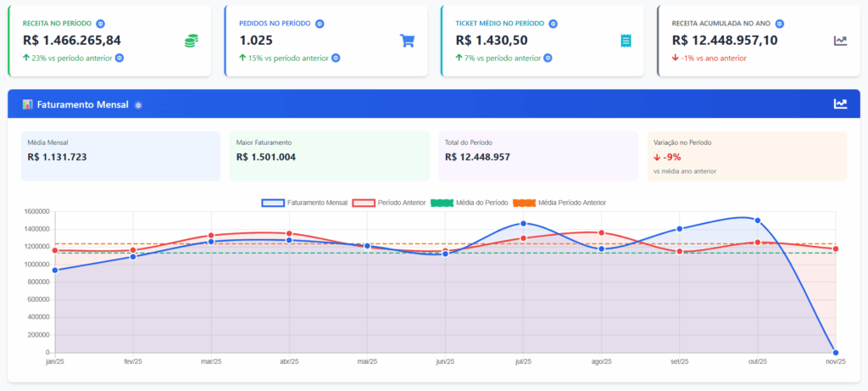The image size is (868, 391).
Task: Toggle the Faturamento Mensal series in chart legend
Action: pyautogui.click(x=306, y=203)
